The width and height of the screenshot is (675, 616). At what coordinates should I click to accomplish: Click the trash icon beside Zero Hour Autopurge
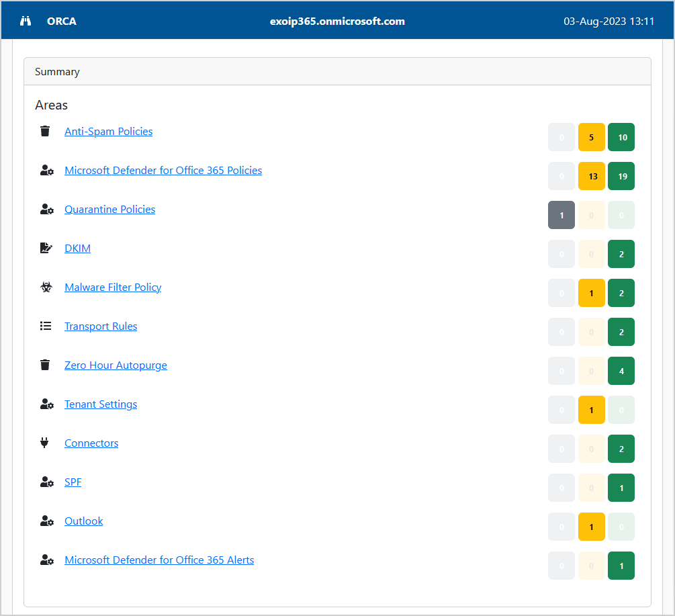click(x=45, y=365)
